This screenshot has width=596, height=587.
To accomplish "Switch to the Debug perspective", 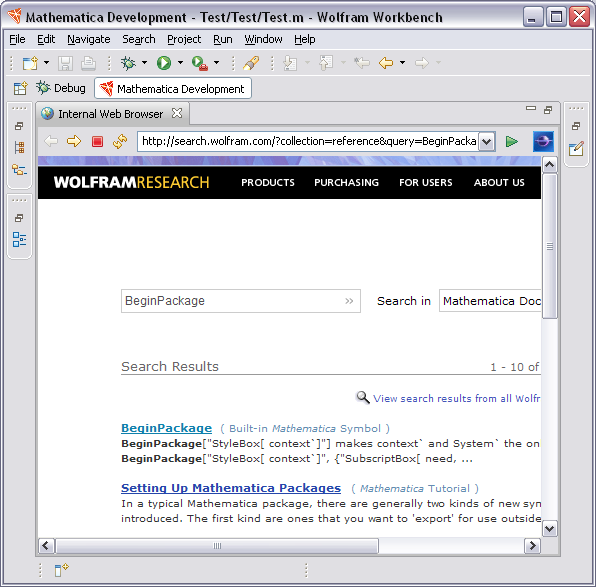I will click(61, 88).
